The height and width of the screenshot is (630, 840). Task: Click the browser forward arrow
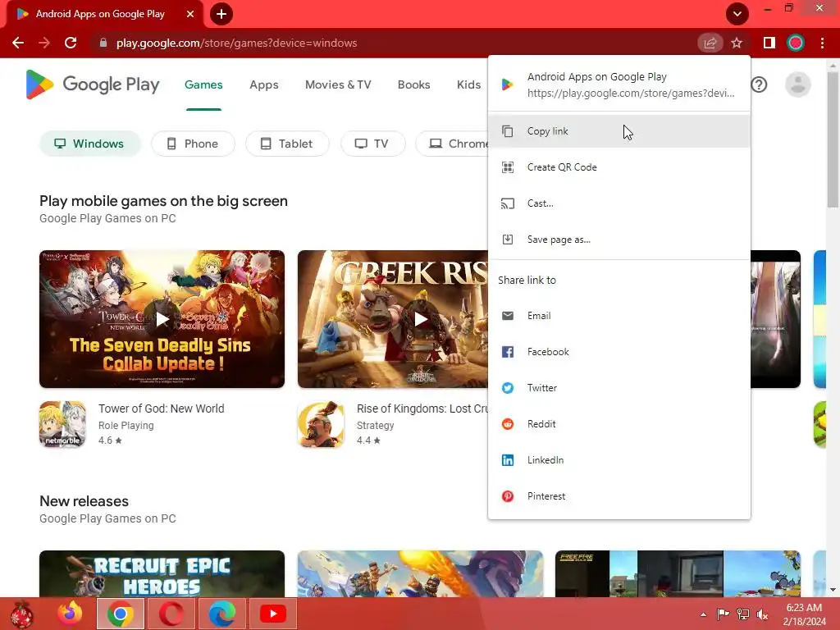(44, 43)
